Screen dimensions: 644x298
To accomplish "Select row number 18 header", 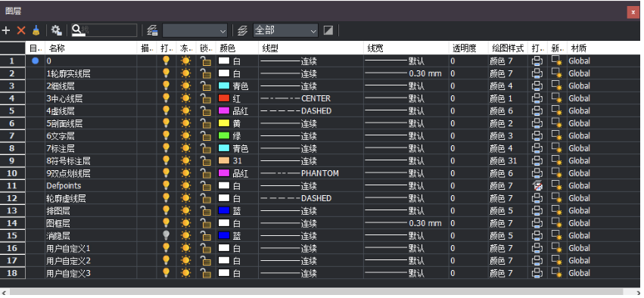I will point(12,273).
